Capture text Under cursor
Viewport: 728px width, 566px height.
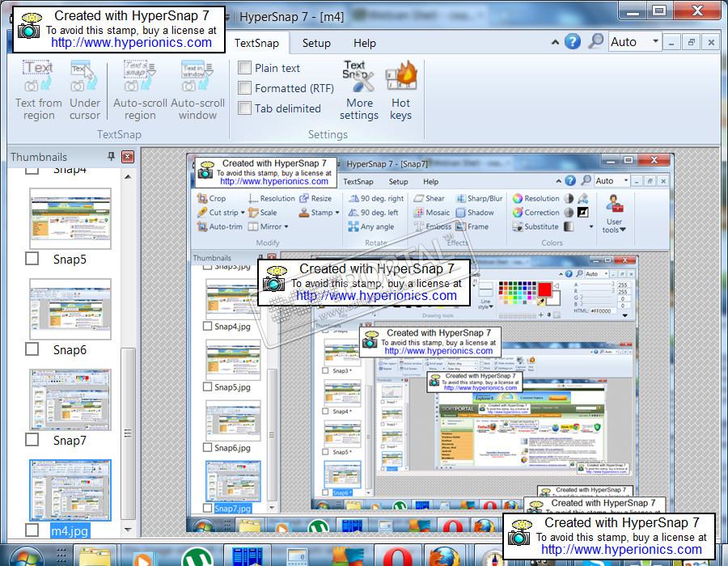tap(85, 91)
